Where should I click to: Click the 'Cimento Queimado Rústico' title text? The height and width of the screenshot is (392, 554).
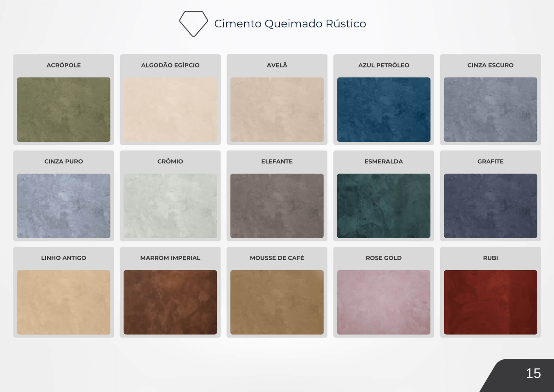pyautogui.click(x=290, y=24)
